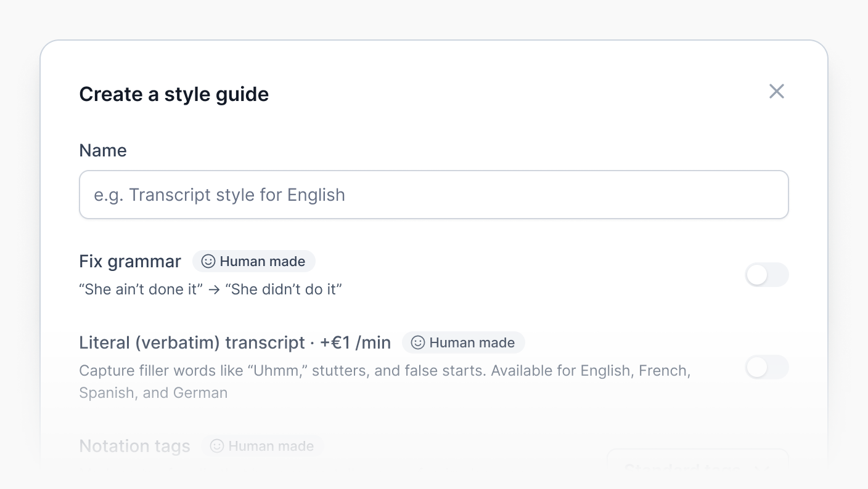Click the Create a style guide heading
The image size is (868, 489).
(174, 94)
